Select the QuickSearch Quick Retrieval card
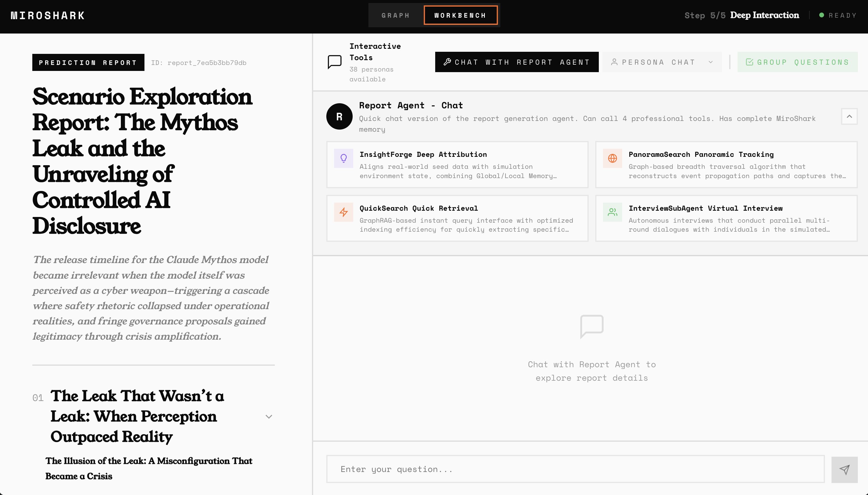Image resolution: width=868 pixels, height=495 pixels. point(457,218)
